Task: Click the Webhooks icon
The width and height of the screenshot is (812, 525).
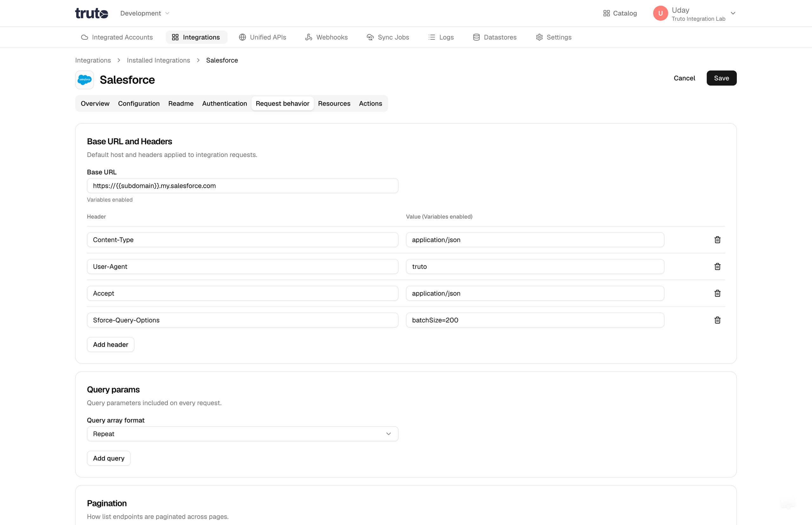Action: [309, 37]
